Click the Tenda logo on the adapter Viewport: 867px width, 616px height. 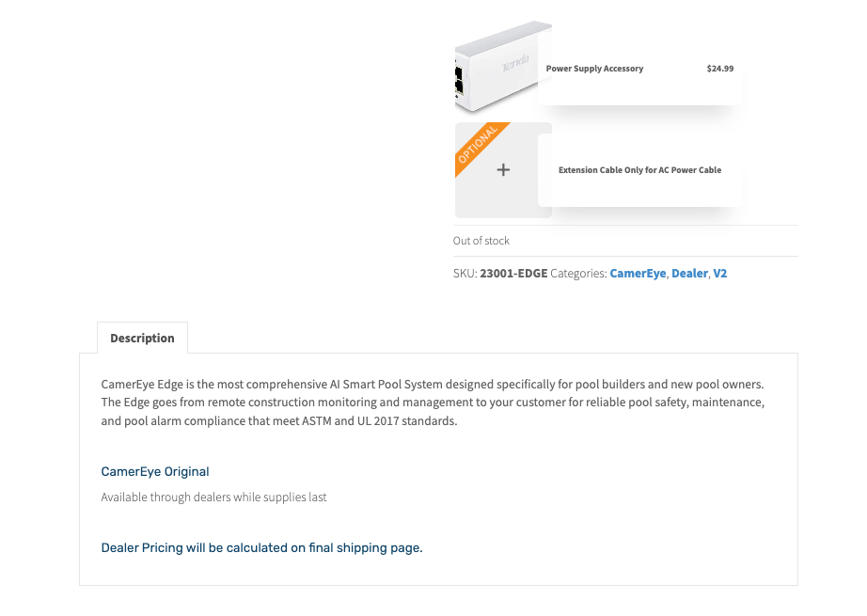514,64
